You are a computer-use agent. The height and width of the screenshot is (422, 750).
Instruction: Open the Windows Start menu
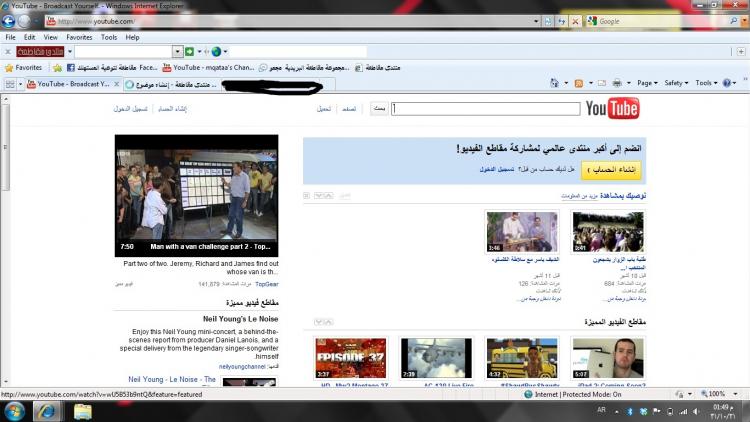click(x=15, y=411)
